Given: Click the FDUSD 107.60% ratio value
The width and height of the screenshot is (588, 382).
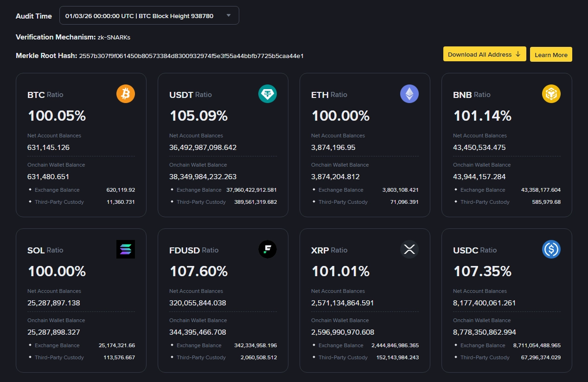Looking at the screenshot, I should tap(198, 271).
